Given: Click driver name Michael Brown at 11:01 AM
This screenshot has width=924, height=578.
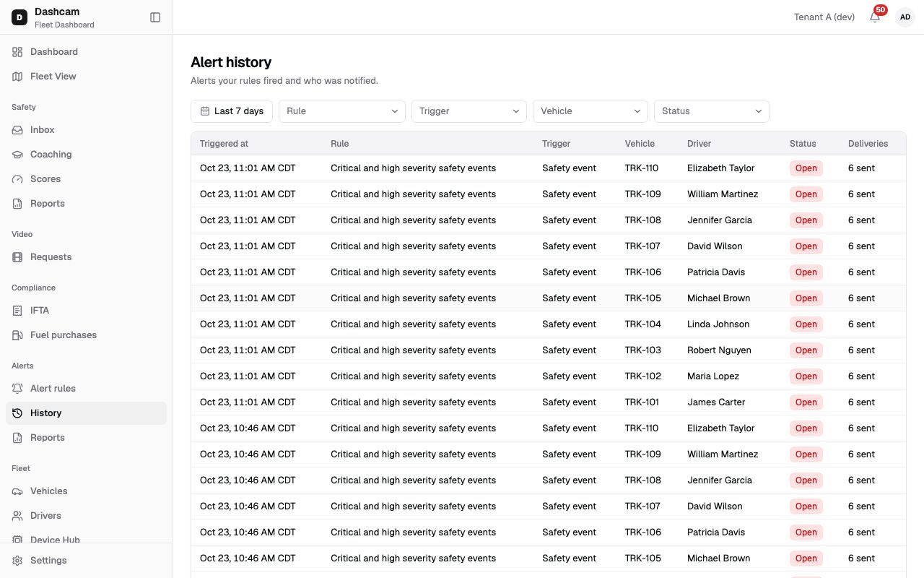Looking at the screenshot, I should pyautogui.click(x=718, y=298).
